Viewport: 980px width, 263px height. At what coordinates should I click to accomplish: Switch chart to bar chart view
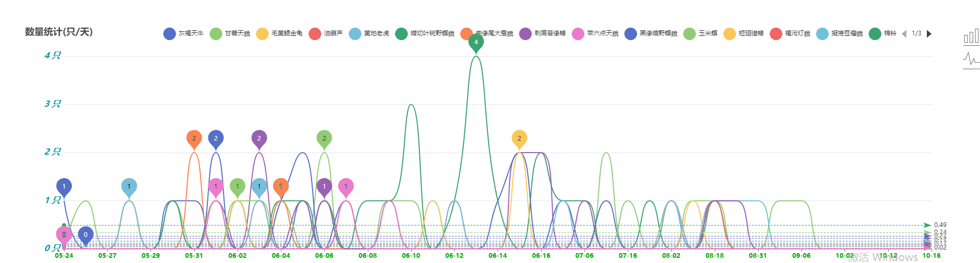tap(971, 37)
